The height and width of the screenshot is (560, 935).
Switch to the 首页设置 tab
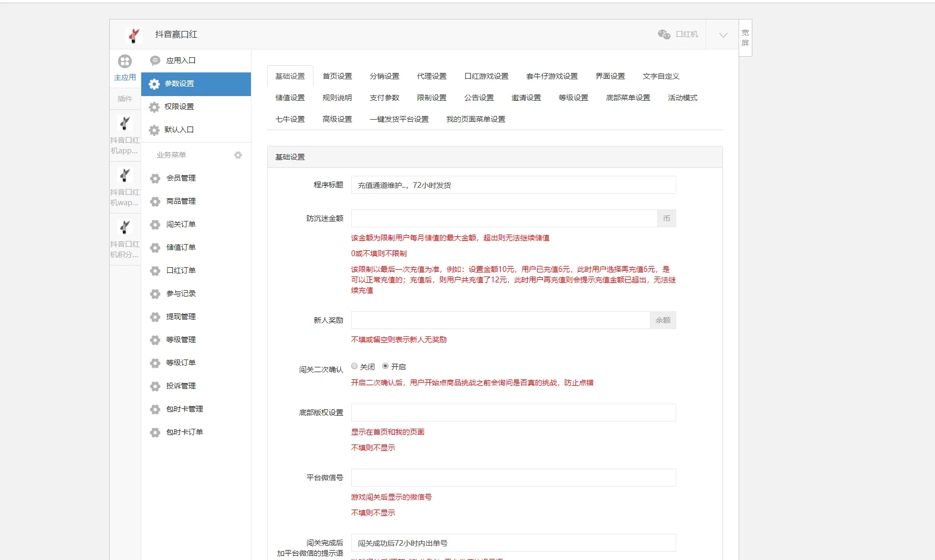click(x=337, y=77)
